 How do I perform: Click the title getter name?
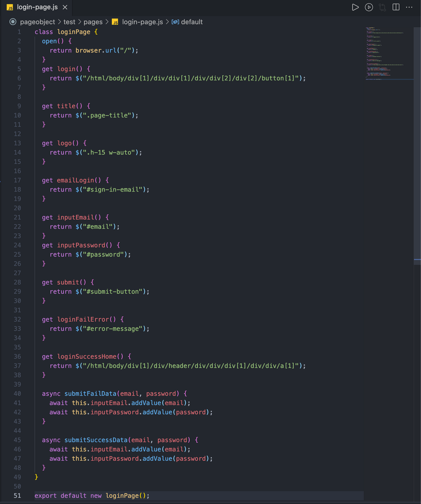(66, 106)
